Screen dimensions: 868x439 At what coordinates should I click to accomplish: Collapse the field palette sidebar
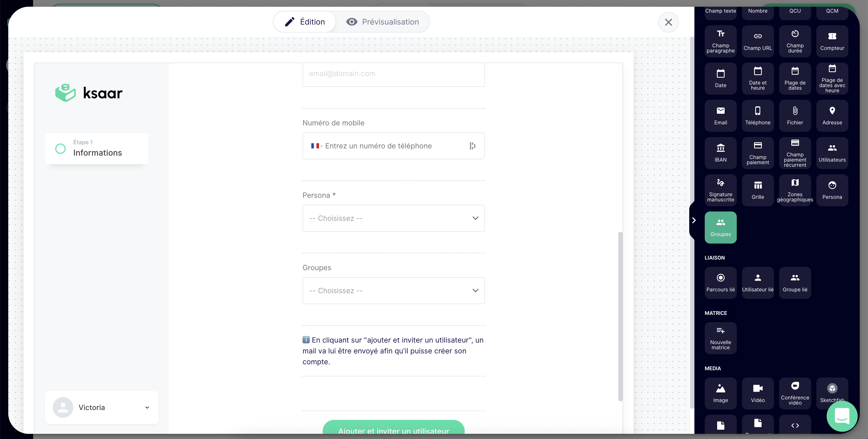(x=693, y=220)
